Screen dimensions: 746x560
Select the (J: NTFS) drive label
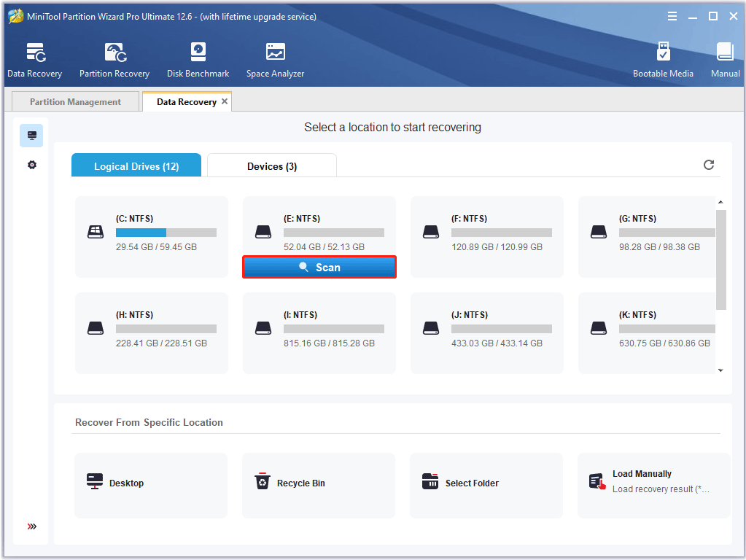[470, 314]
